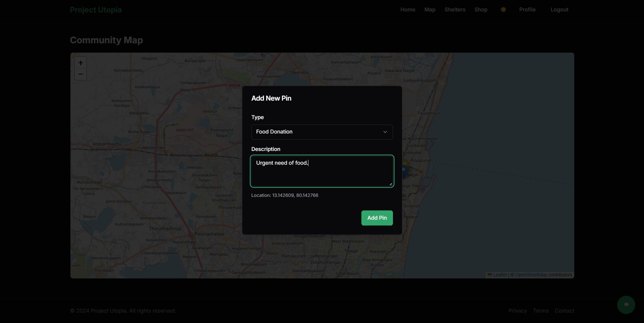Open the Contact footer link
The width and height of the screenshot is (644, 323).
[x=564, y=311]
